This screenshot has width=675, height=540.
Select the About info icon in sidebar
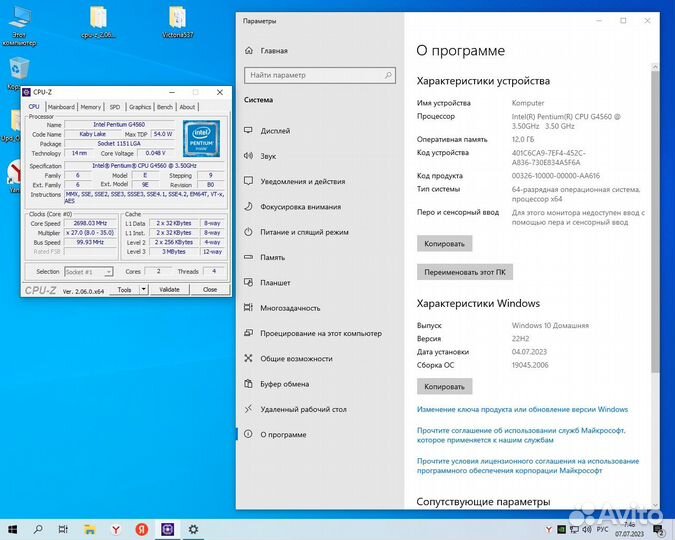click(248, 434)
